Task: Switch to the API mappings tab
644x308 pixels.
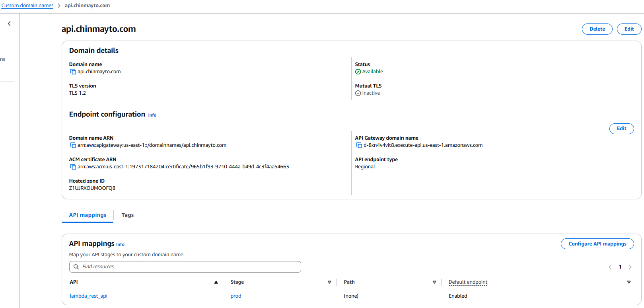Action: [88, 215]
